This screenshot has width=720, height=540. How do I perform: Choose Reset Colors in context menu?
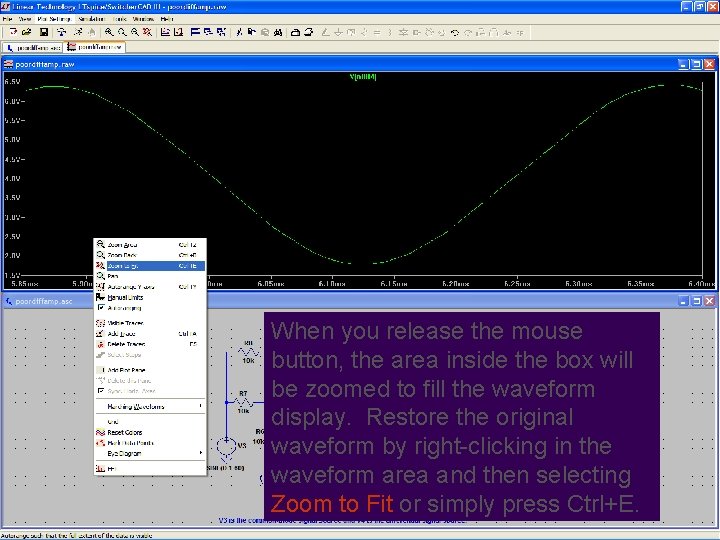(150, 433)
